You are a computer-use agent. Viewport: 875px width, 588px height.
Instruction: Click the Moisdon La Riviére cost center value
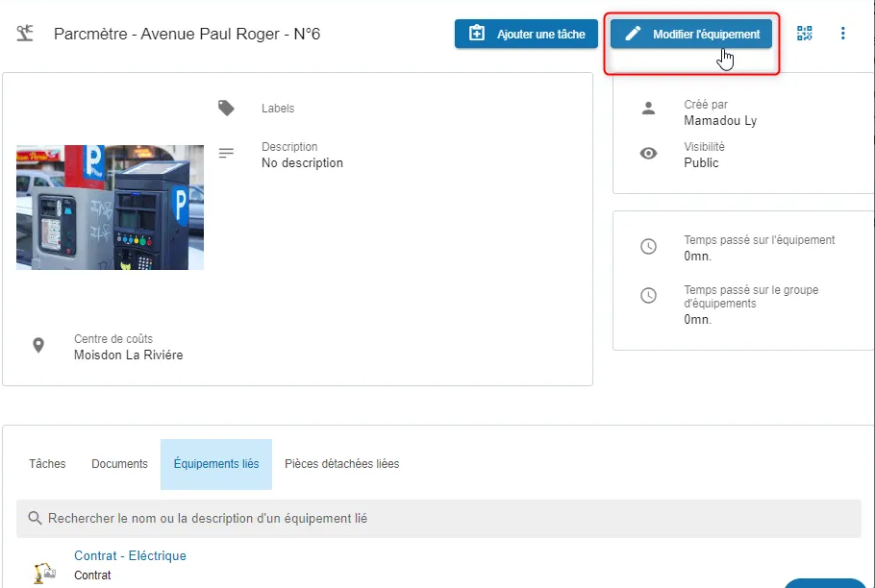pos(128,355)
